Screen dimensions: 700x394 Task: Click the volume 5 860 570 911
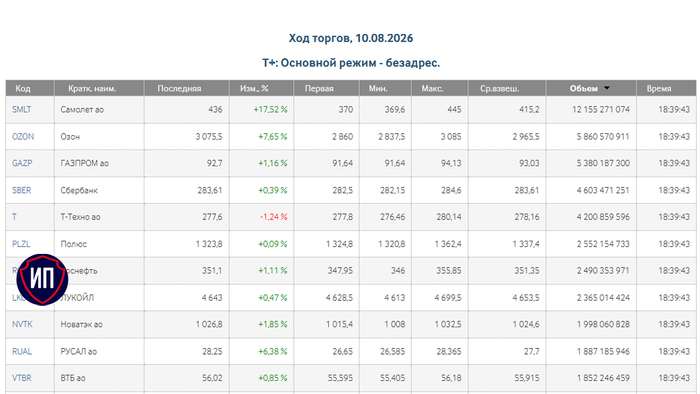point(603,137)
